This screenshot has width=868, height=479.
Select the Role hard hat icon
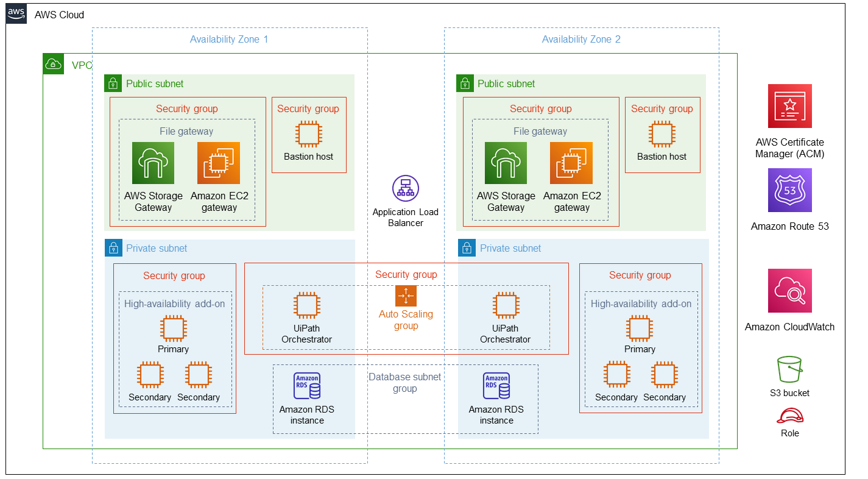coord(789,416)
